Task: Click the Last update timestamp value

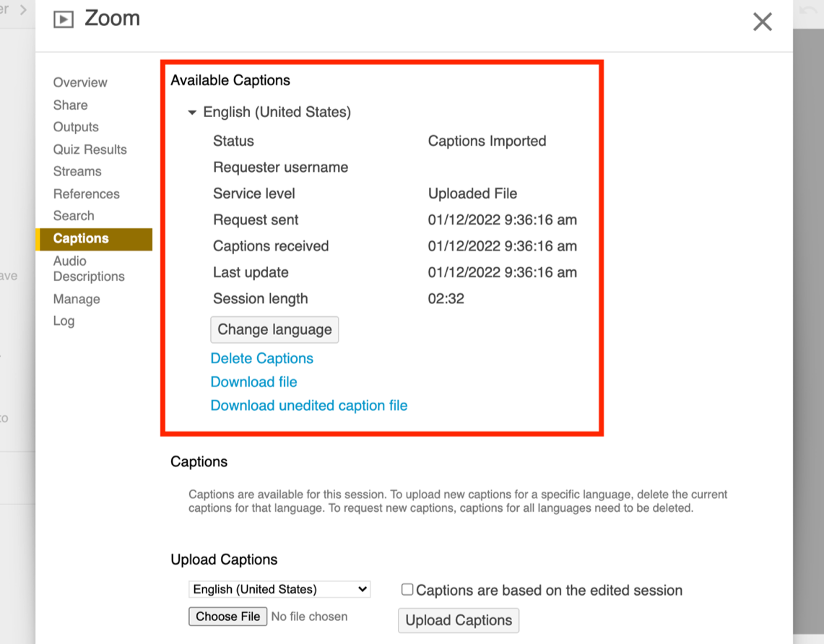Action: (x=503, y=272)
